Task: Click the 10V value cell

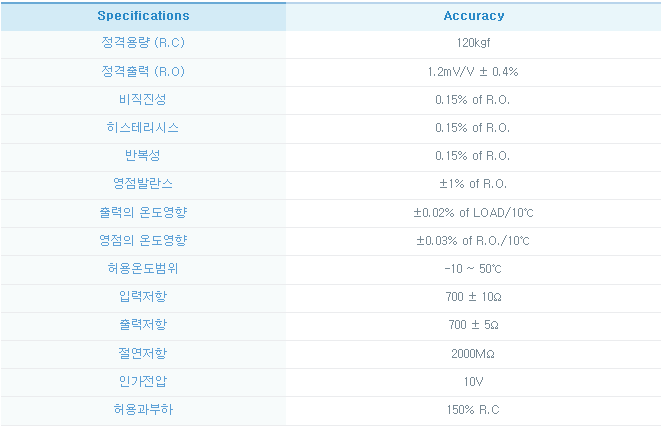Action: tap(473, 382)
